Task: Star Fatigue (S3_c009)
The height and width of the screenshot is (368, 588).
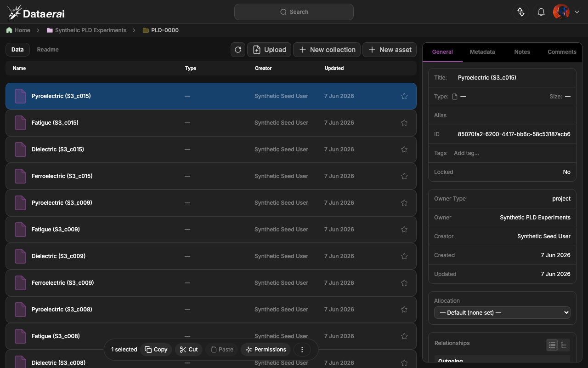Action: pos(404,230)
